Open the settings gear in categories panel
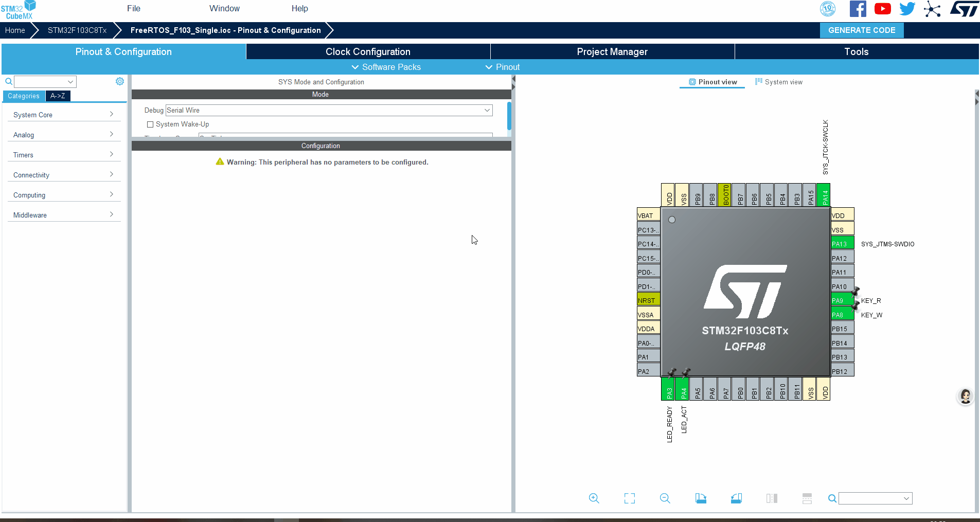Viewport: 980px width, 522px height. [120, 81]
